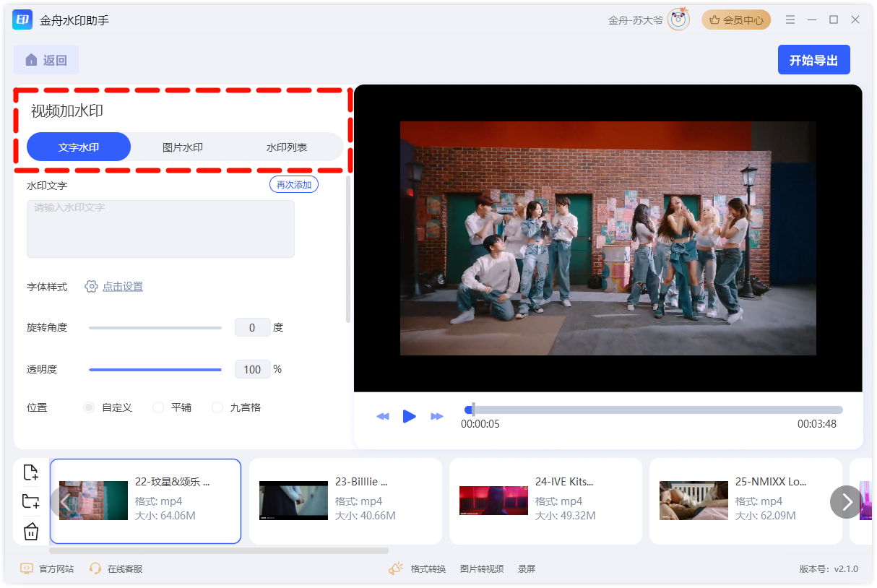Go to next videos with right arrow
Screen dimensions: 877x588
click(x=847, y=501)
